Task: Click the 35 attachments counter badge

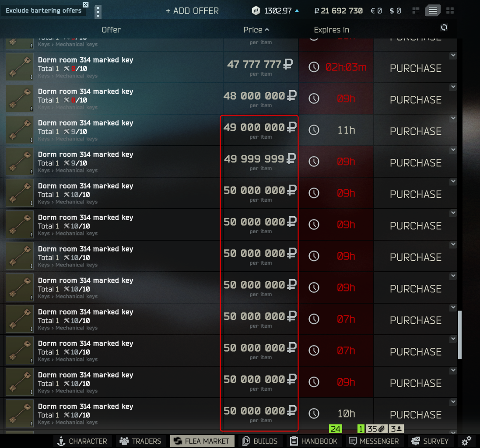Action: click(x=377, y=429)
